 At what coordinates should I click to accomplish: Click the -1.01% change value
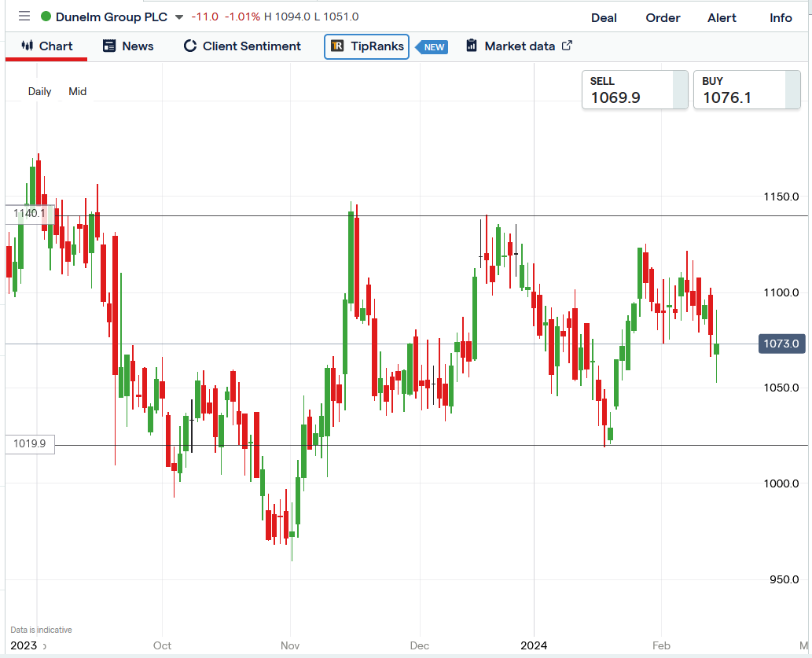click(242, 17)
